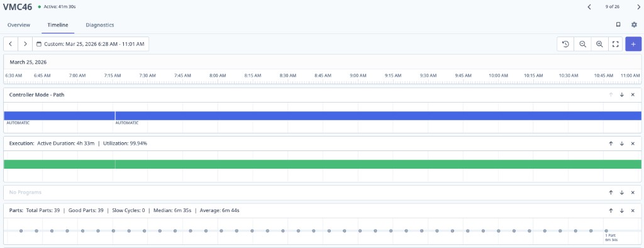Click Active Duration: 4h 33m text
This screenshot has width=644, height=248.
(65, 144)
